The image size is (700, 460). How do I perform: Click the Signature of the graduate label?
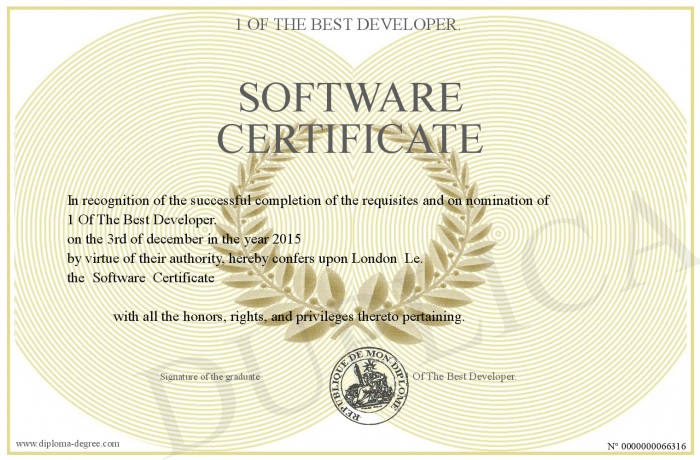point(210,376)
